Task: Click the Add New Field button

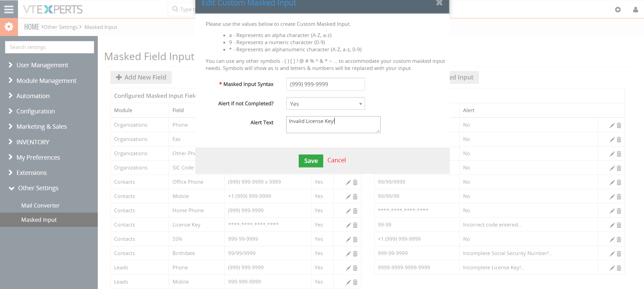Action: point(141,77)
